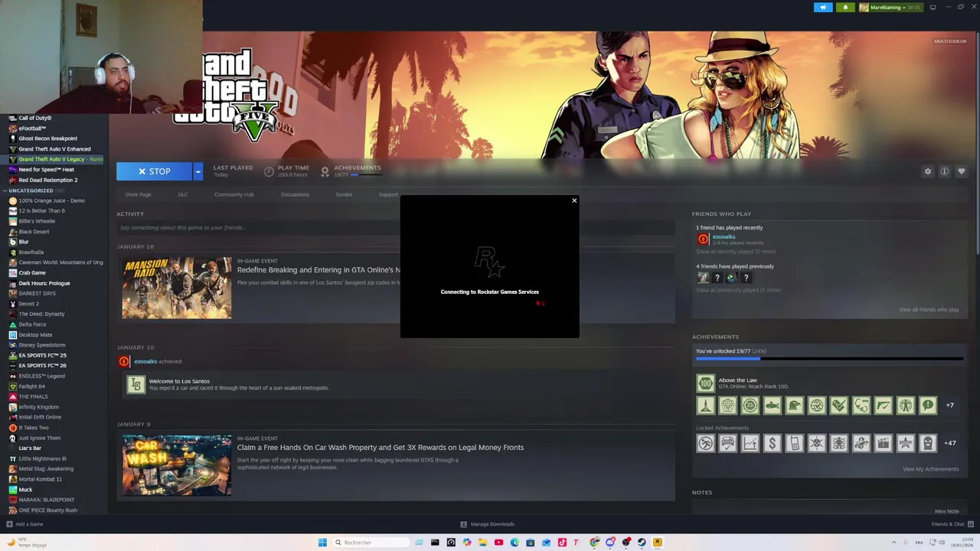Select It Takes Two in library
Viewport: 980px width, 551px height.
pyautogui.click(x=34, y=428)
